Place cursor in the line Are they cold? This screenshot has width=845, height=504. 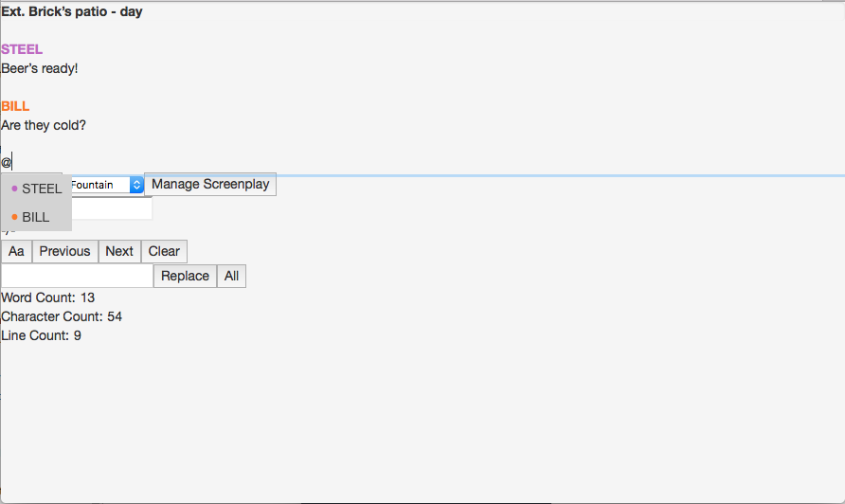tap(44, 125)
